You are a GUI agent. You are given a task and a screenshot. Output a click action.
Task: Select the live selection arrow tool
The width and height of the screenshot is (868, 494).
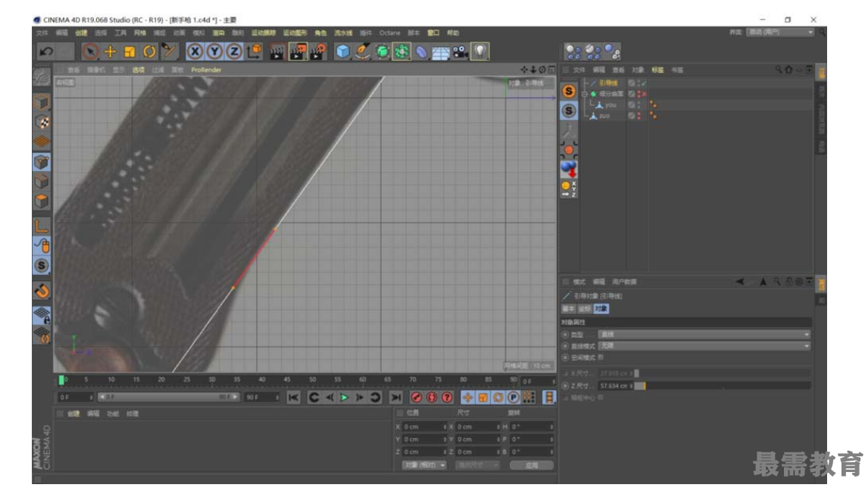(x=89, y=52)
